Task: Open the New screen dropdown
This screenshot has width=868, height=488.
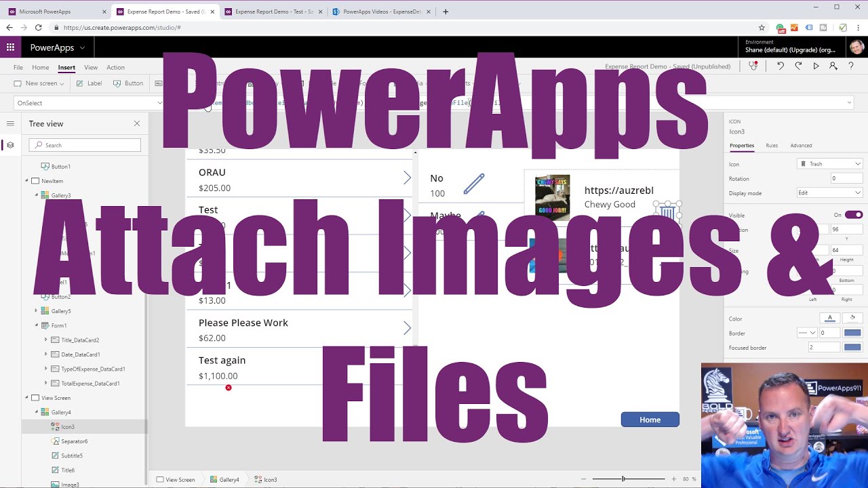Action: point(39,83)
